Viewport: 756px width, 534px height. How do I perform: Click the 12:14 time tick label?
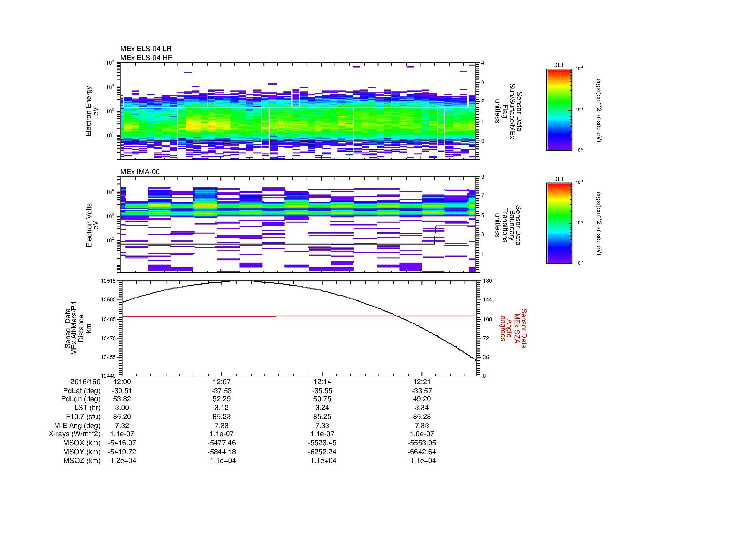click(x=322, y=382)
